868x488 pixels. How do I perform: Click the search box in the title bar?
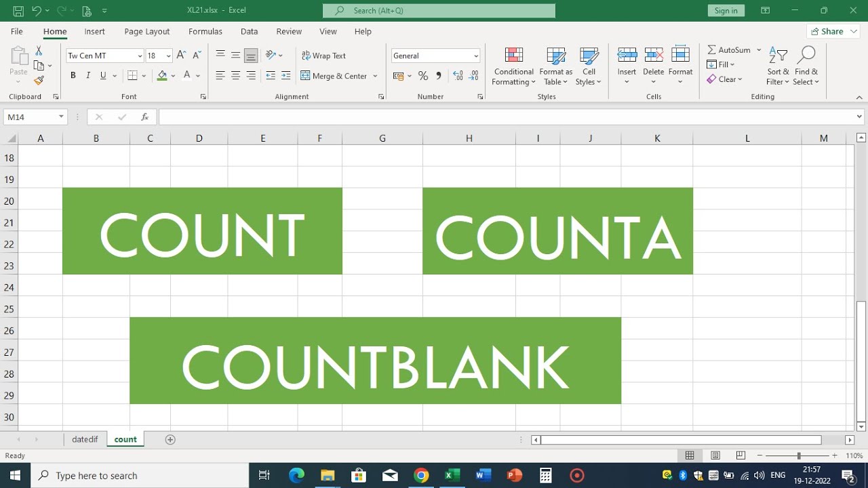tap(439, 11)
